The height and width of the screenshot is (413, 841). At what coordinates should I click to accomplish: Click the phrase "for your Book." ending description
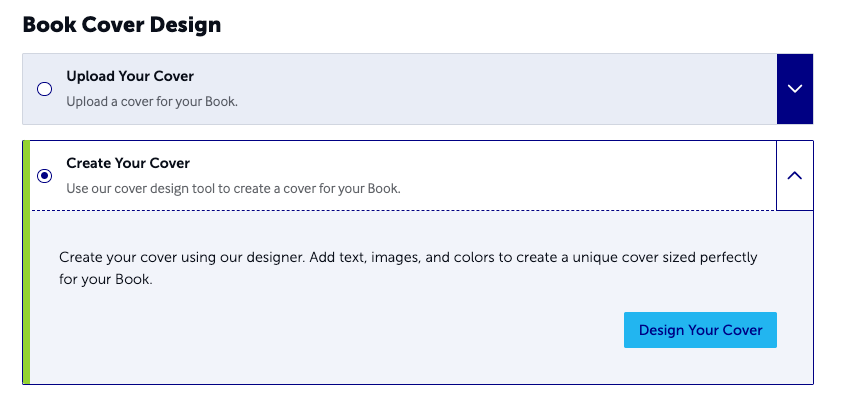(106, 279)
